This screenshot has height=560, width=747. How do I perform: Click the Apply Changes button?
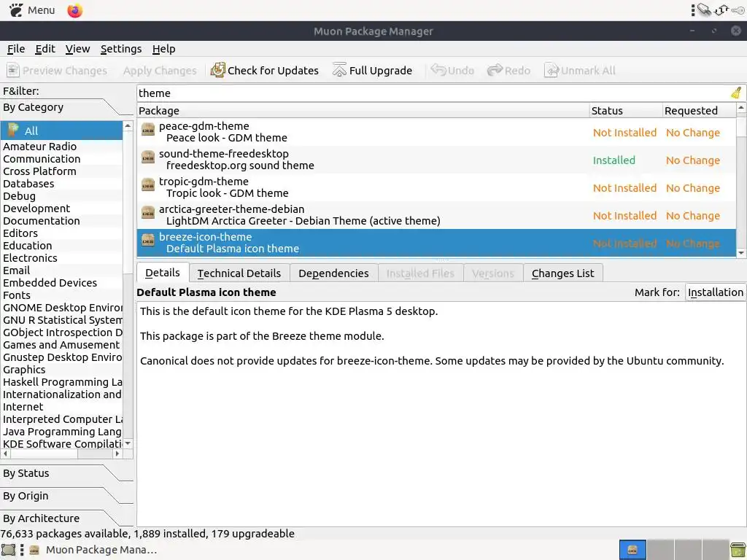pos(160,71)
